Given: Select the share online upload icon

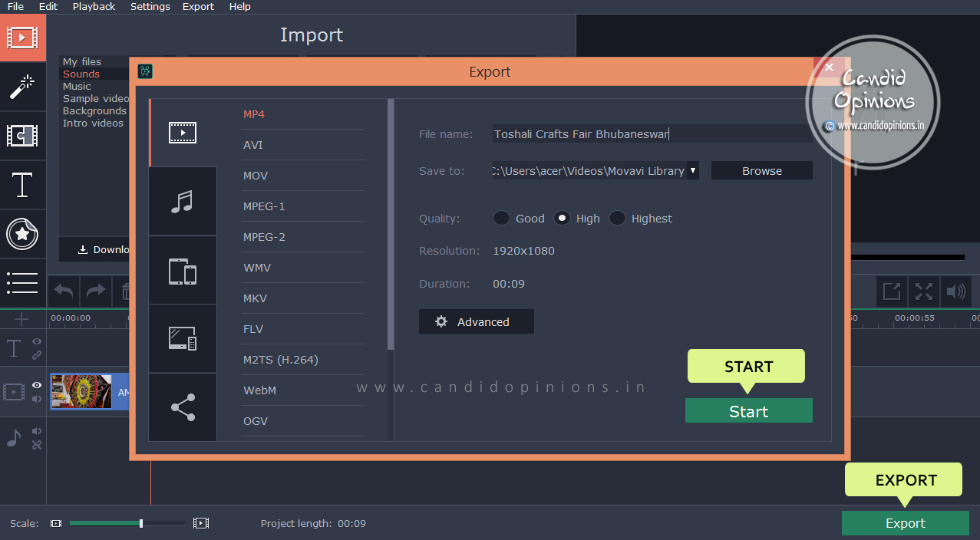Looking at the screenshot, I should click(x=183, y=407).
